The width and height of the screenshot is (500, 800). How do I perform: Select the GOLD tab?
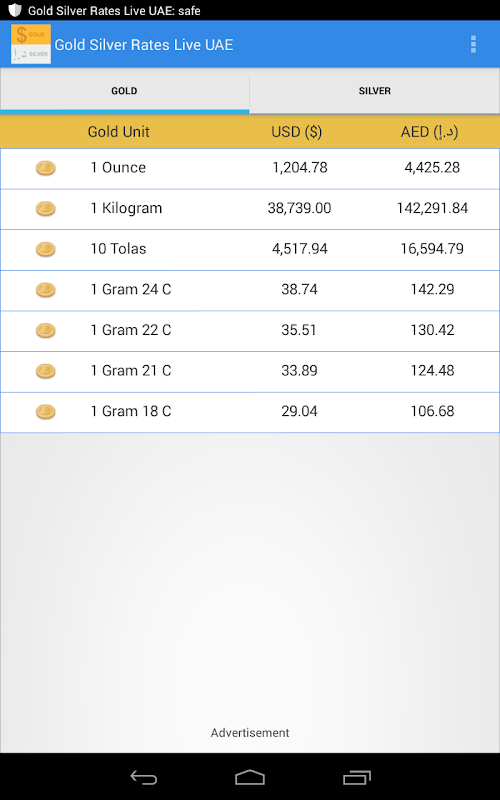(124, 91)
